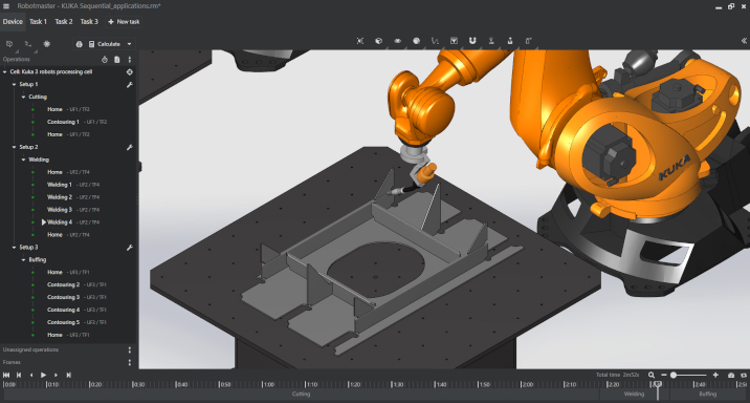The image size is (750, 403).
Task: Click the target icon beside the Cell row
Action: tap(129, 72)
